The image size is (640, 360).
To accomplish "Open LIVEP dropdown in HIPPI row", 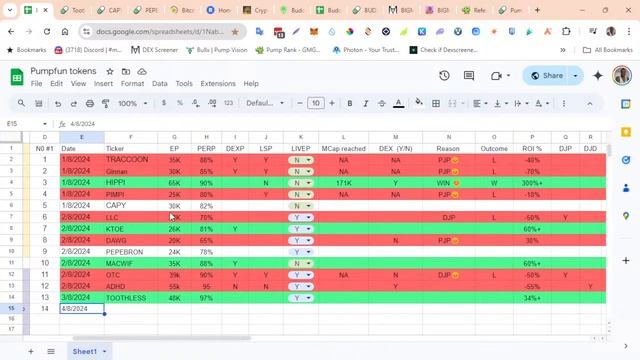I will tap(301, 183).
